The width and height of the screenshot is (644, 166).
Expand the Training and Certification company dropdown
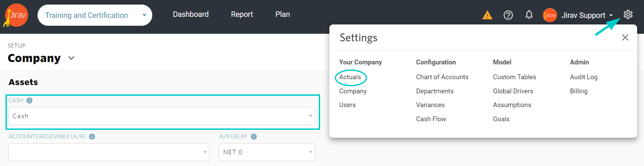pos(95,15)
